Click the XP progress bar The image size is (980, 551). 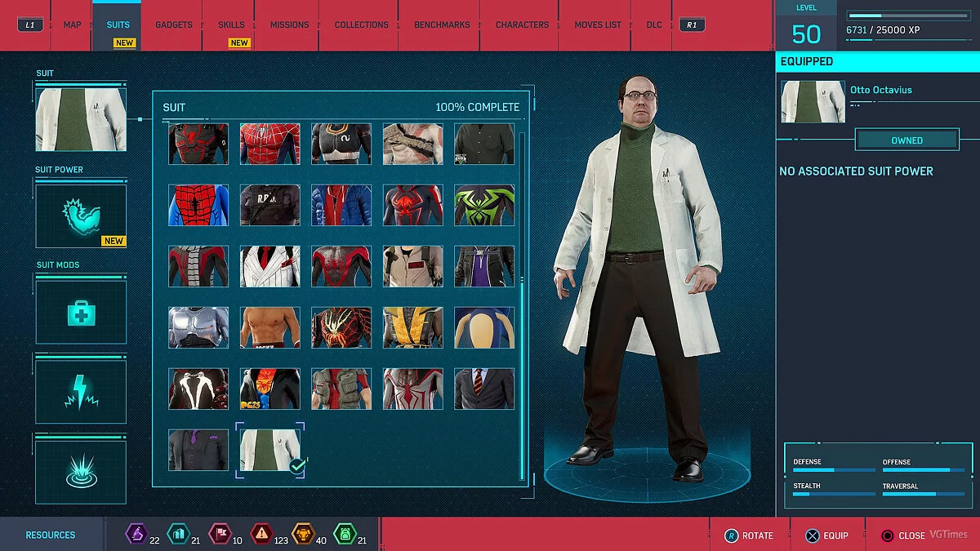908,16
